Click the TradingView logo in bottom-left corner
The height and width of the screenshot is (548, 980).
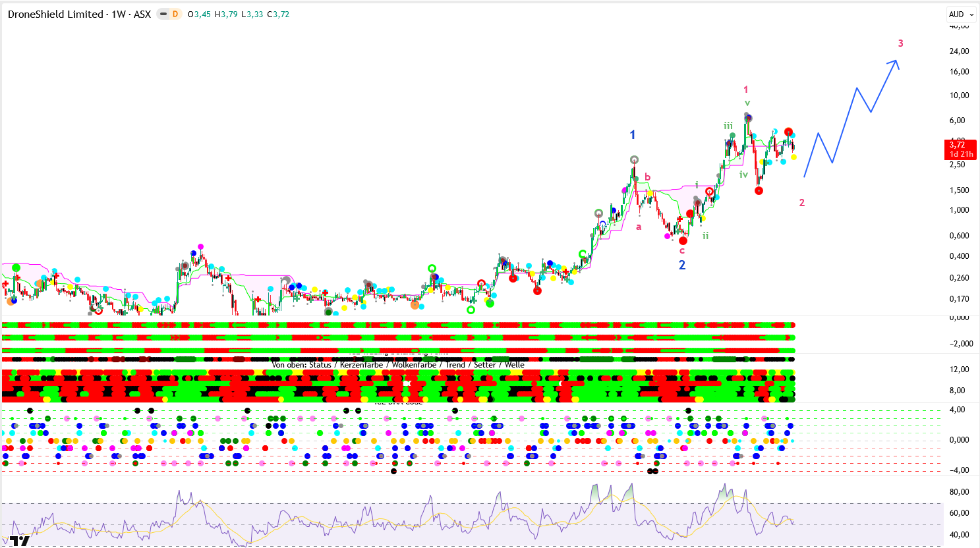click(x=20, y=541)
